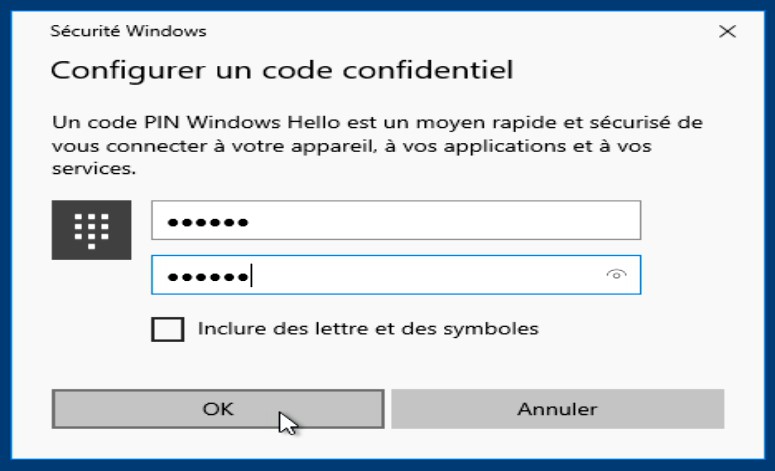Focus the PIN confirmation field

pos(395,275)
